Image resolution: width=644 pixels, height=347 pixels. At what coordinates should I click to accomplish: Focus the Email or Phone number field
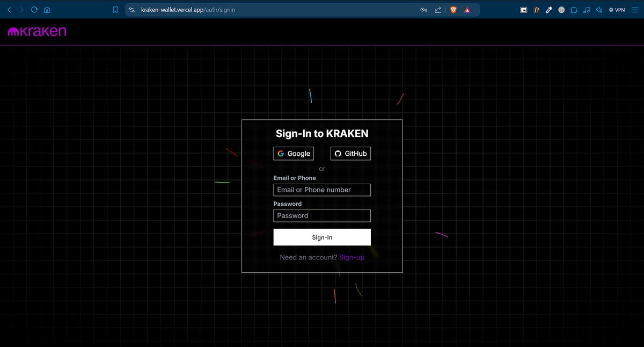coord(322,190)
